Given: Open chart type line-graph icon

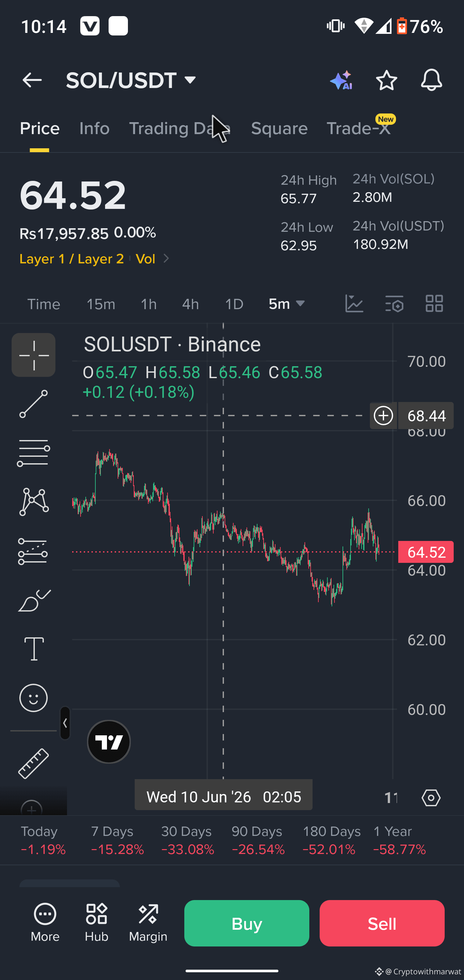Looking at the screenshot, I should coord(354,304).
